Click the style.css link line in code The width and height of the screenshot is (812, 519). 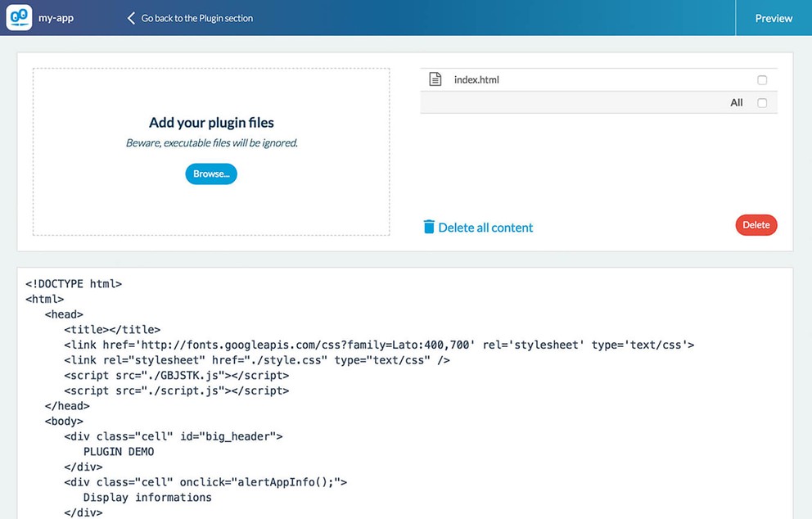257,360
